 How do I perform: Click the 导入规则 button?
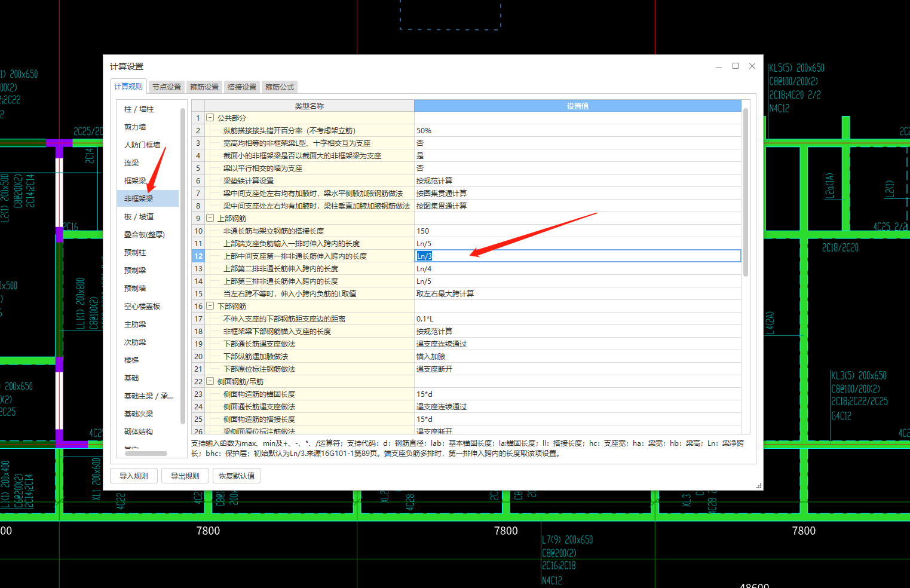point(134,476)
